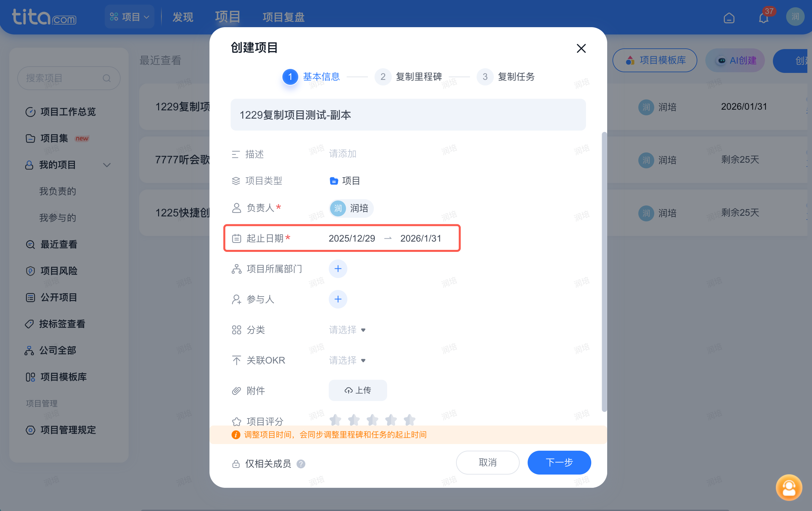Click step 1 基本信息
This screenshot has height=511, width=812.
311,77
